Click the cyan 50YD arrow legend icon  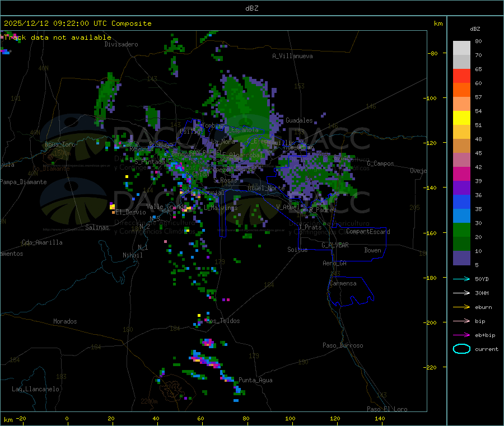[461, 279]
